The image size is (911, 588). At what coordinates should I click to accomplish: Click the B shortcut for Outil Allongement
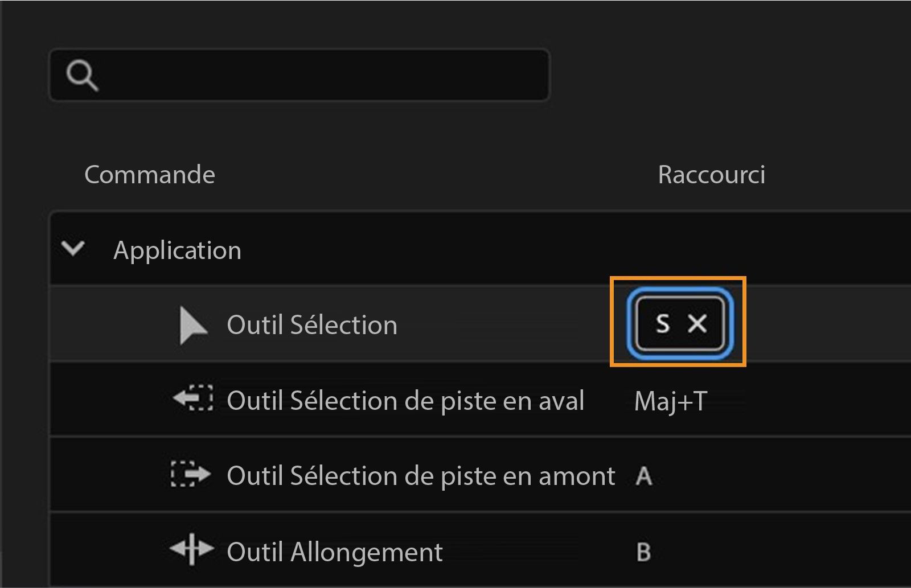(642, 551)
